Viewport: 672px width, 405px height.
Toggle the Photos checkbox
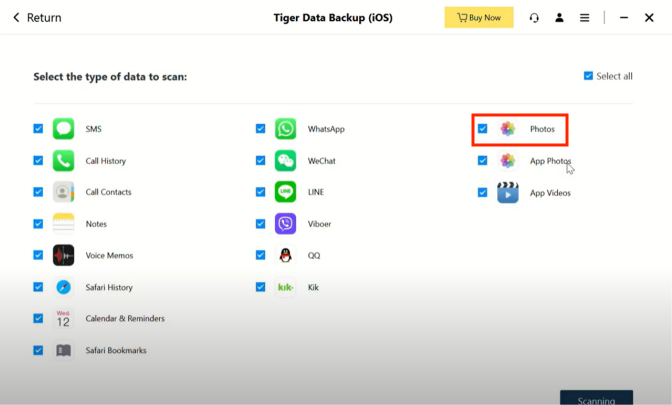[483, 129]
